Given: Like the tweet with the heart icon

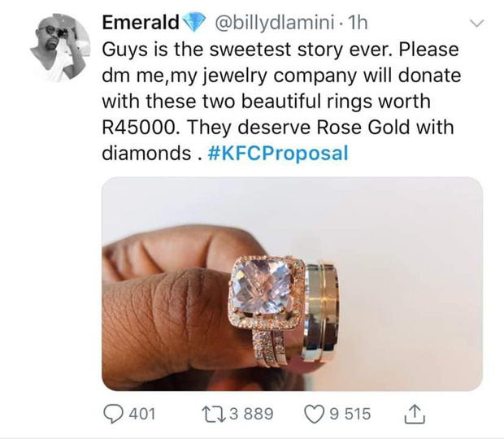Looking at the screenshot, I should (x=312, y=415).
